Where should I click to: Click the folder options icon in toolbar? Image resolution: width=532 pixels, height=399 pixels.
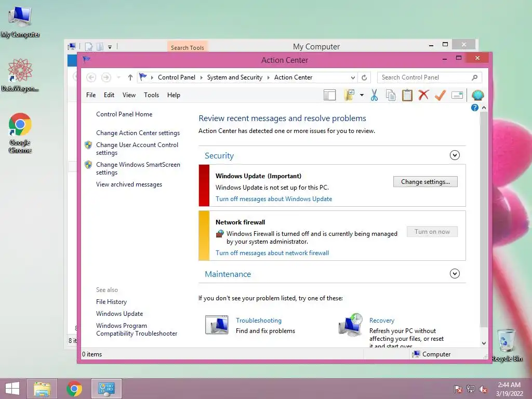[x=349, y=96]
